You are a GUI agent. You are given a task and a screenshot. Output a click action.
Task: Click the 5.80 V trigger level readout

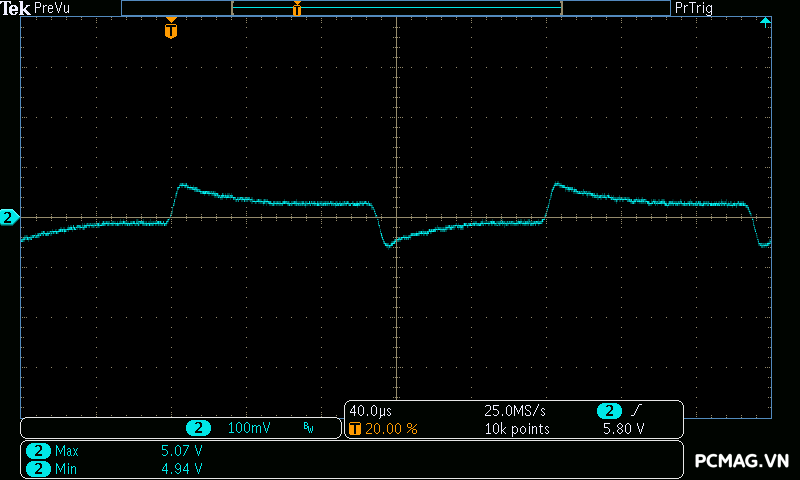point(622,428)
